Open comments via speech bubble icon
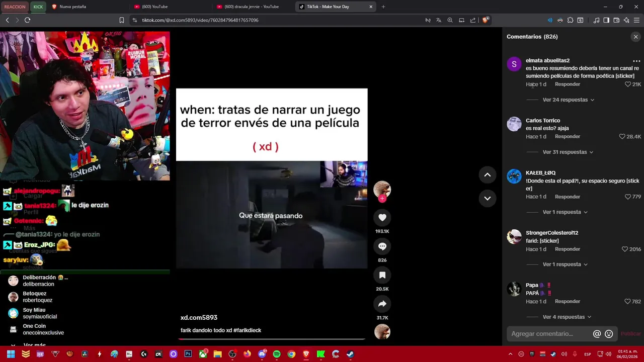 [382, 246]
